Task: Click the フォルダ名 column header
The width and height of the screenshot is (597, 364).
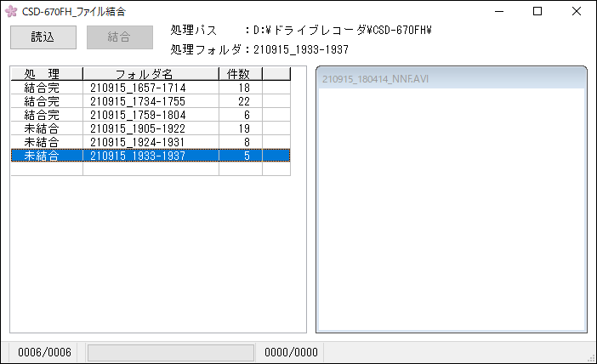Action: pyautogui.click(x=151, y=74)
